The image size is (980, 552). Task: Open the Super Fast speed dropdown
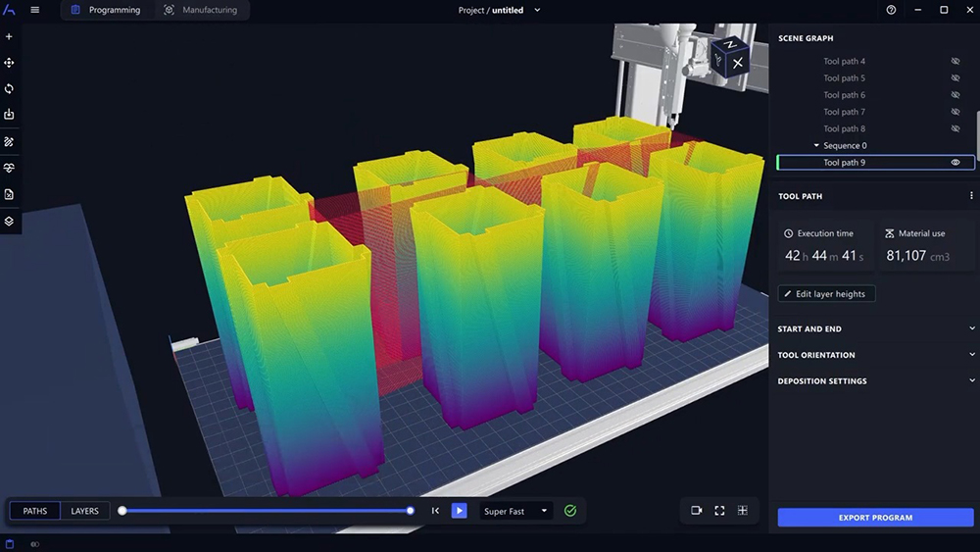pyautogui.click(x=517, y=511)
